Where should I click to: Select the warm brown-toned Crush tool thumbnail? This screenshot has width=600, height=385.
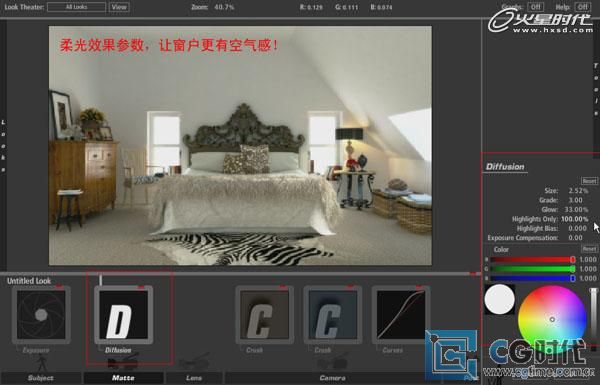click(265, 315)
